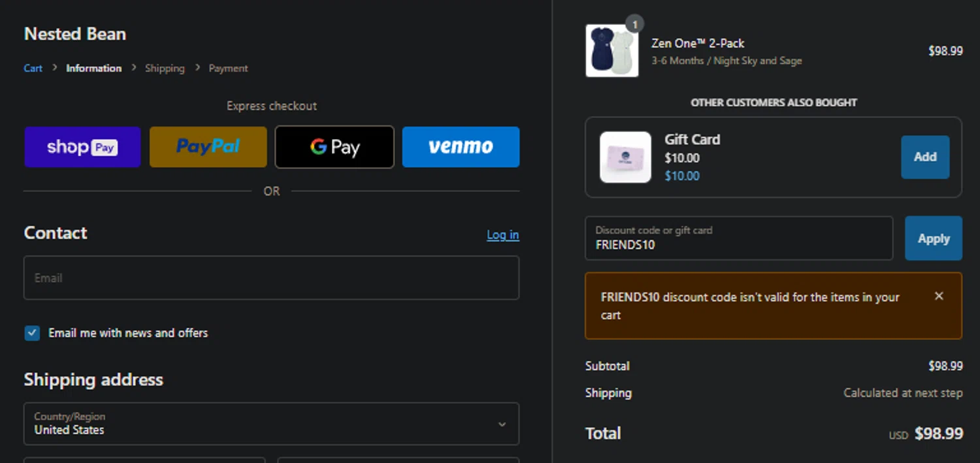Click the Country/Region chevron arrow

[502, 424]
